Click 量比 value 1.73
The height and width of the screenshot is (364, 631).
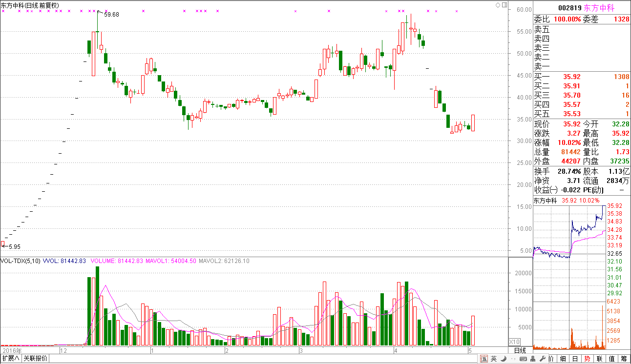coord(623,152)
